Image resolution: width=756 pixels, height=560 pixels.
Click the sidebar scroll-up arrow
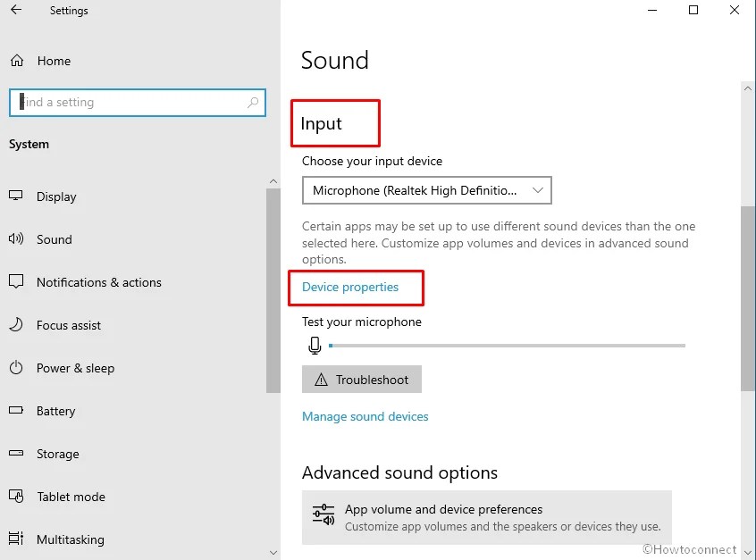273,180
